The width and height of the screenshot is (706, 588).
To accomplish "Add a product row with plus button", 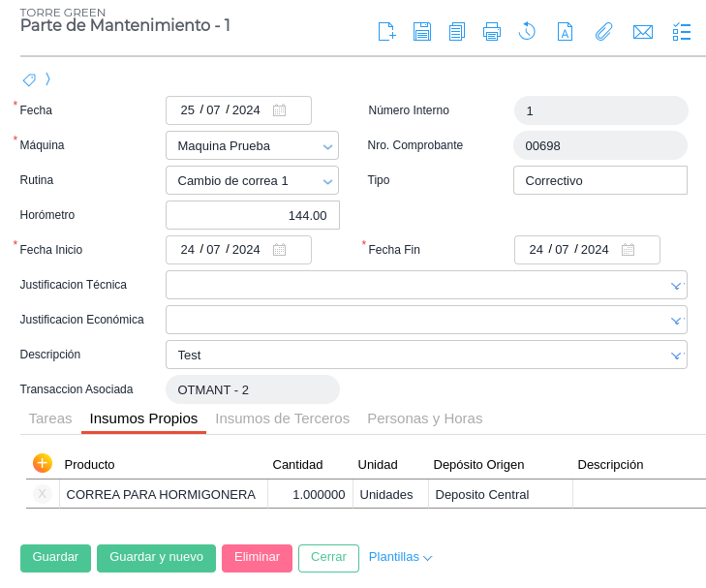I will pyautogui.click(x=42, y=463).
